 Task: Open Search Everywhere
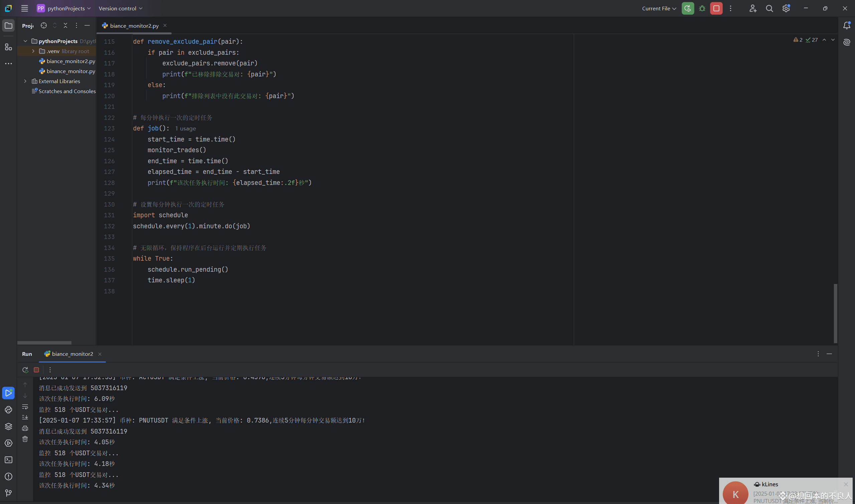(x=769, y=8)
